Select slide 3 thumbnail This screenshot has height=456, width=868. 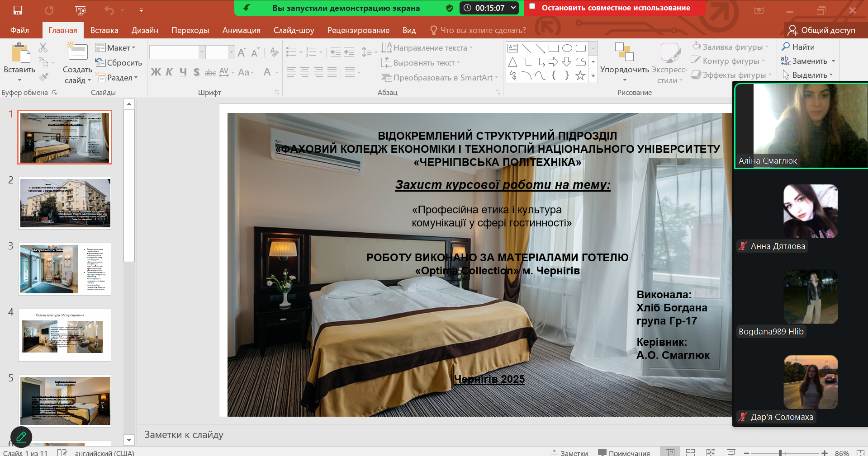click(x=65, y=269)
